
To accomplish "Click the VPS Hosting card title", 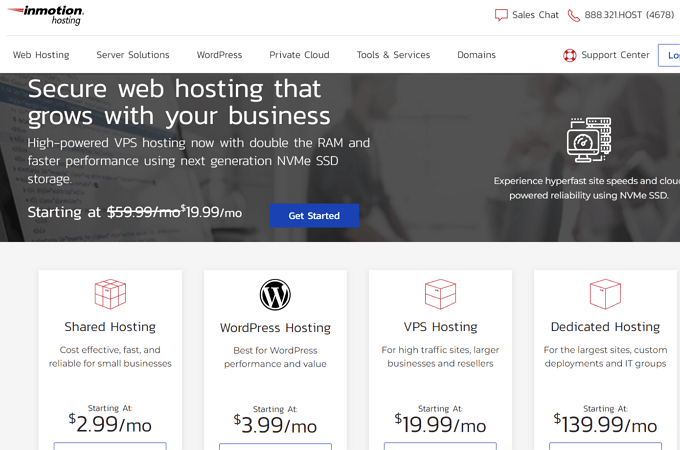I will pos(440,326).
